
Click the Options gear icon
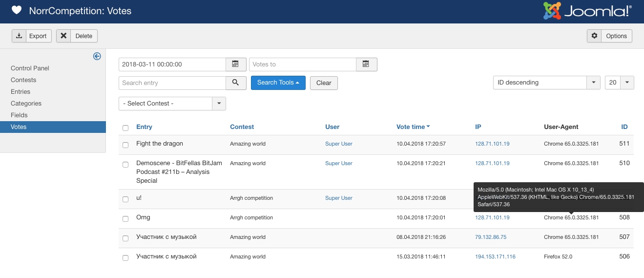pos(594,36)
